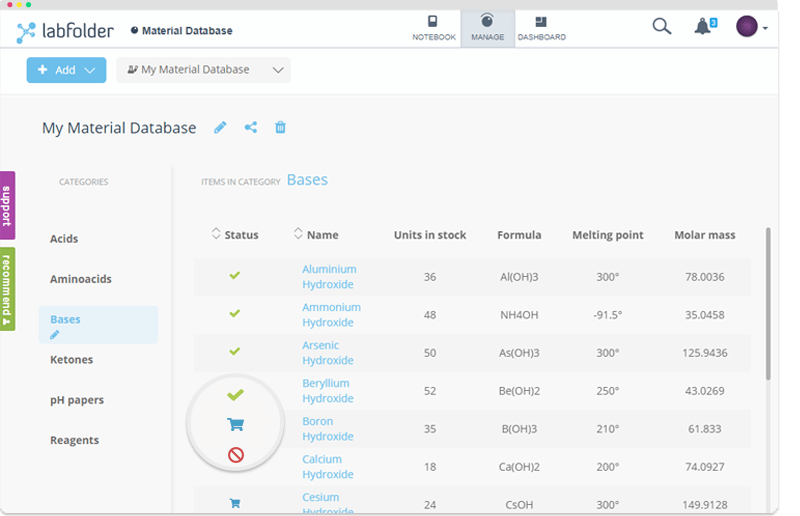Image resolution: width=800 pixels, height=516 pixels.
Task: Open the Calcium Hydroxide item
Action: 328,467
